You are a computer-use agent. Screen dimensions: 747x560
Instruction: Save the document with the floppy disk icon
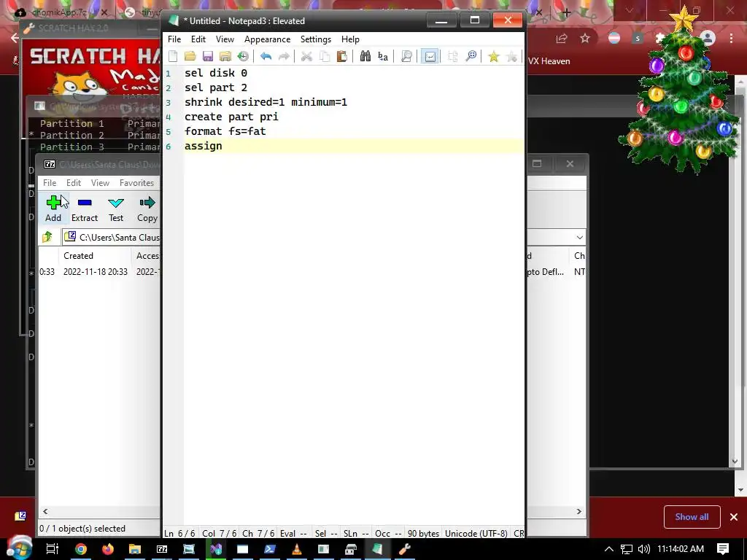(x=208, y=56)
